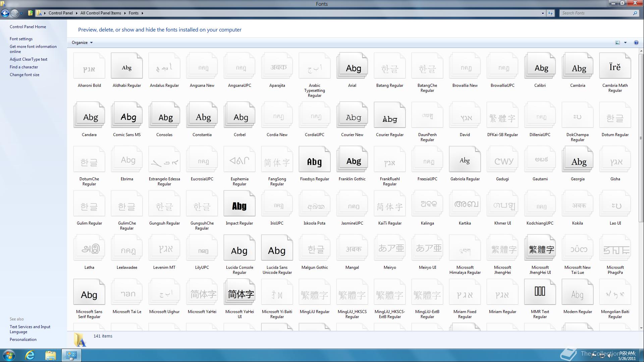Click the Fonts breadcrumb segment

click(x=133, y=13)
